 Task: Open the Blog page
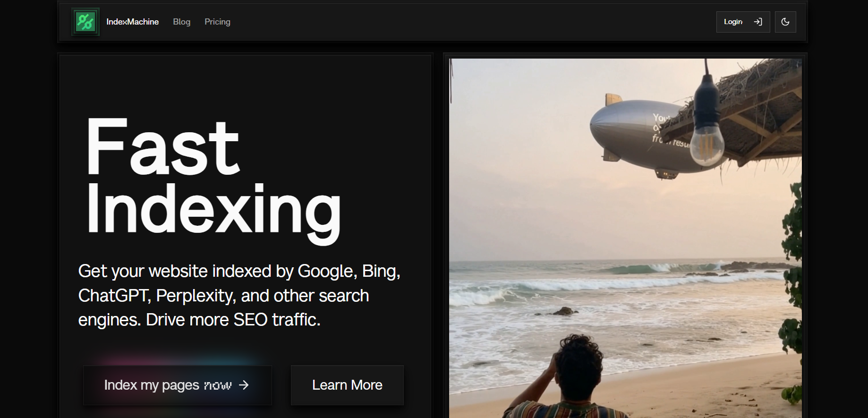pos(182,22)
